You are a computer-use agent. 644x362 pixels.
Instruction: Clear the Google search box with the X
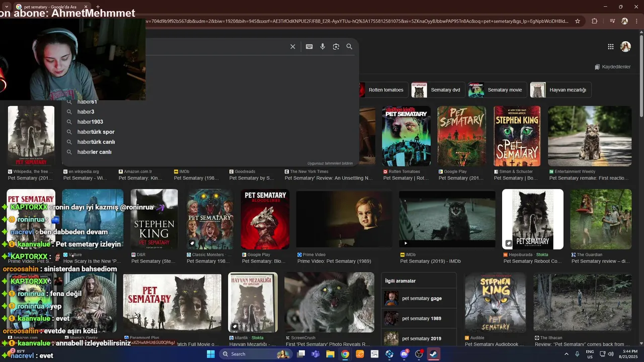coord(293,47)
